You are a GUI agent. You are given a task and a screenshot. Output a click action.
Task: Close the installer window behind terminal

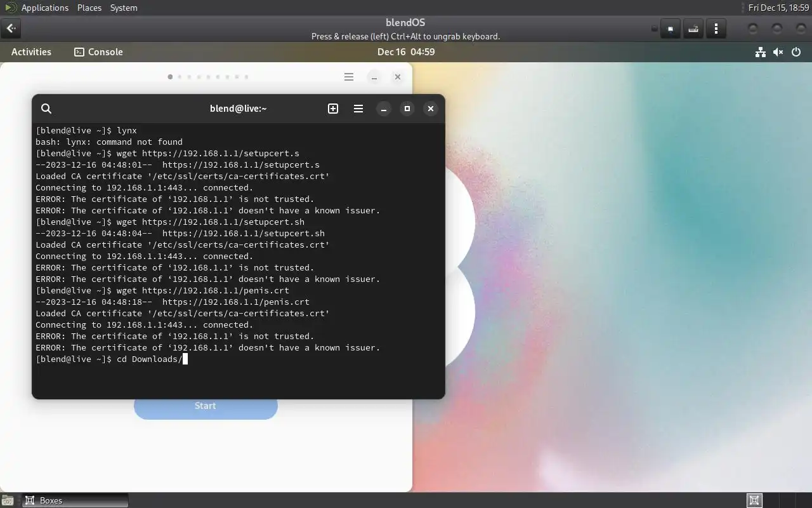(398, 77)
